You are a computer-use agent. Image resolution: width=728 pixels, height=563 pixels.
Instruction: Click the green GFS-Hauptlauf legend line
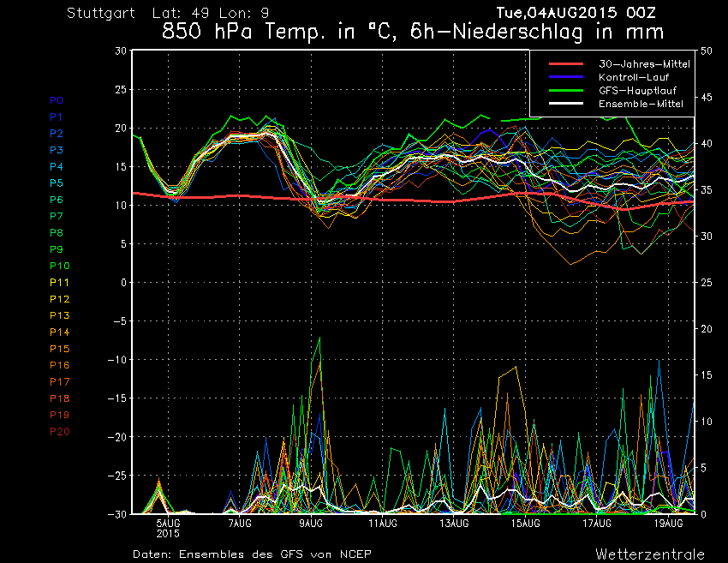(566, 91)
